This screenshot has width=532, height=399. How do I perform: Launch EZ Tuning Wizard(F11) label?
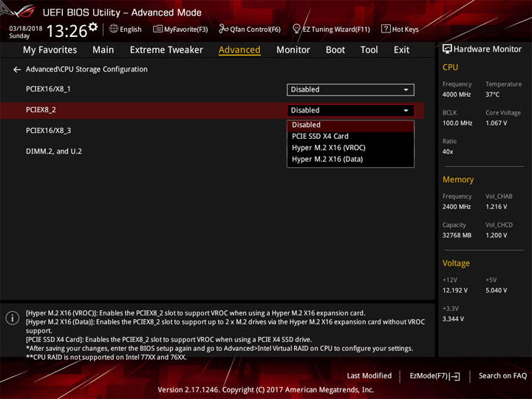tap(336, 29)
